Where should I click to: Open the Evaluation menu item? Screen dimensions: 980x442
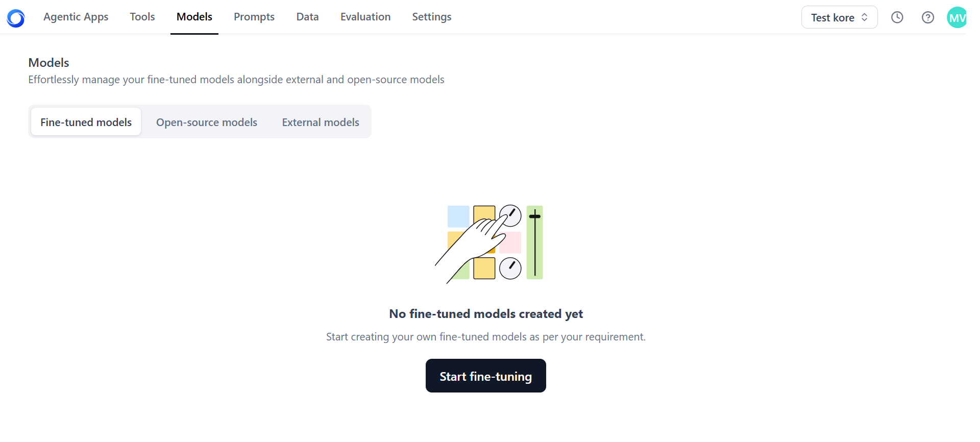coord(365,17)
